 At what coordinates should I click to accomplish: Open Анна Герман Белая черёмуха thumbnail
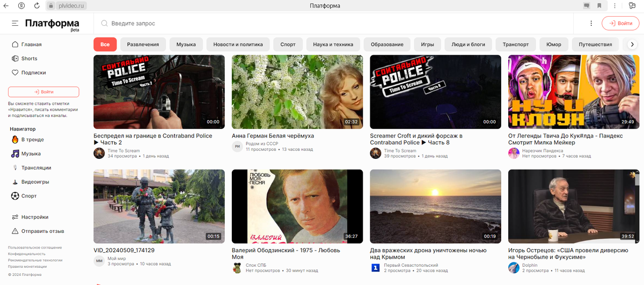pos(297,92)
